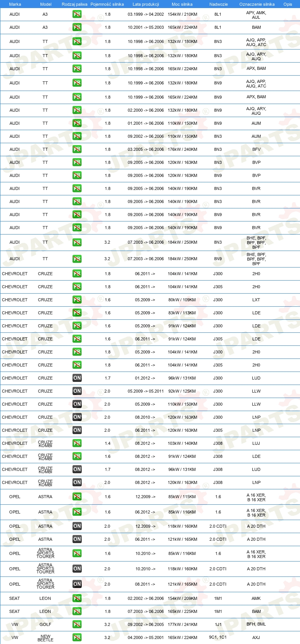
Task: Select the 92kW / 125KM power cell
Action: [x=182, y=391]
